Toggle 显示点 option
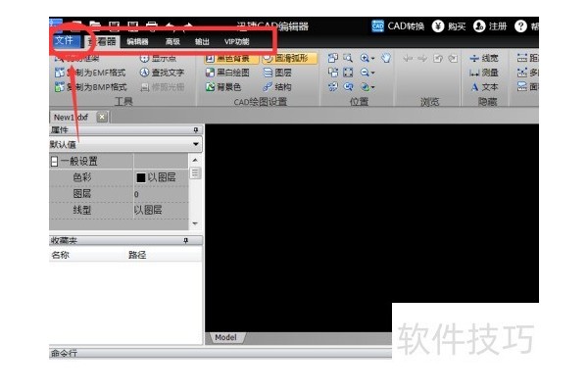This screenshot has height=392, width=588. (x=158, y=58)
